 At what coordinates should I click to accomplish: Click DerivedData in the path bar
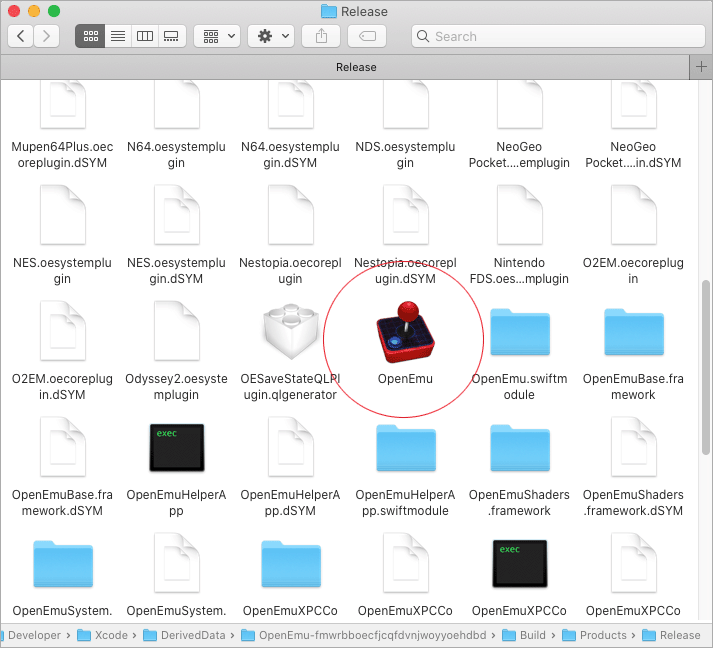pyautogui.click(x=184, y=635)
